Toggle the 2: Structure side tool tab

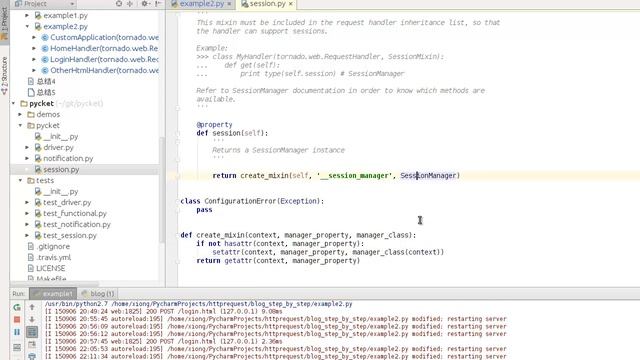pyautogui.click(x=4, y=76)
